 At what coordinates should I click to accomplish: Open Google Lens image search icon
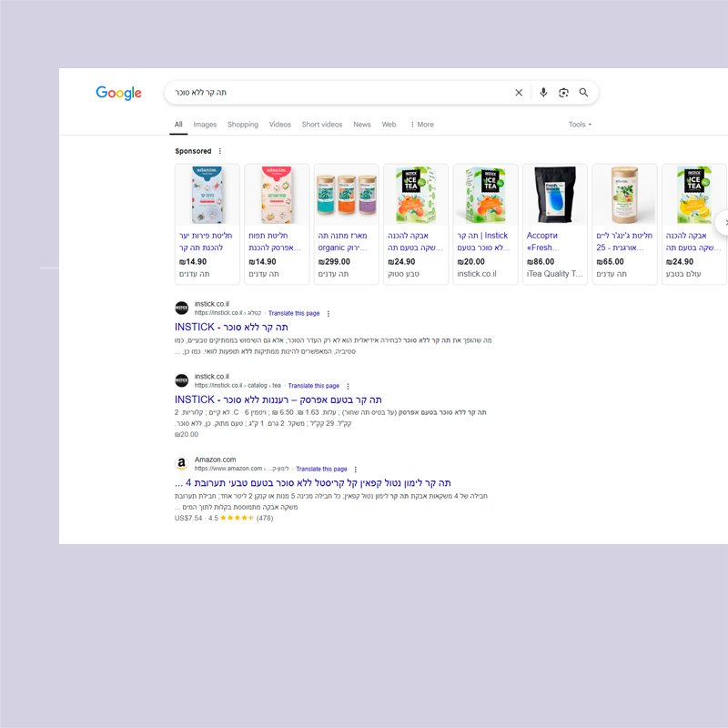point(563,93)
